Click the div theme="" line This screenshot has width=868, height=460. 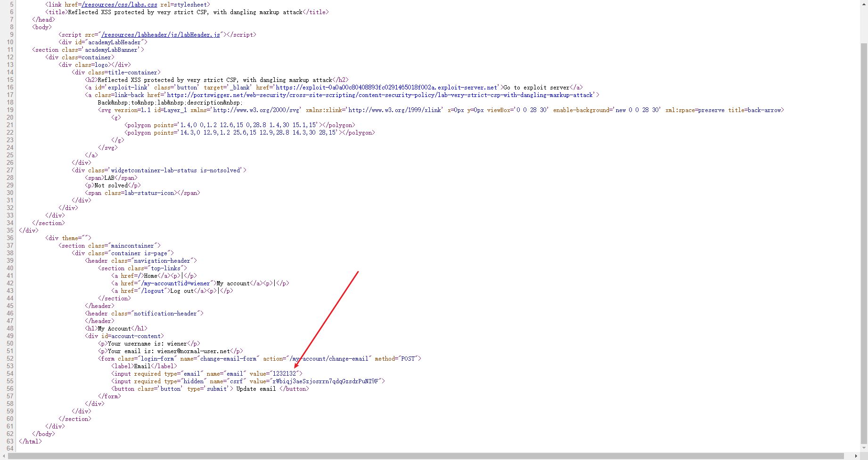click(x=68, y=238)
